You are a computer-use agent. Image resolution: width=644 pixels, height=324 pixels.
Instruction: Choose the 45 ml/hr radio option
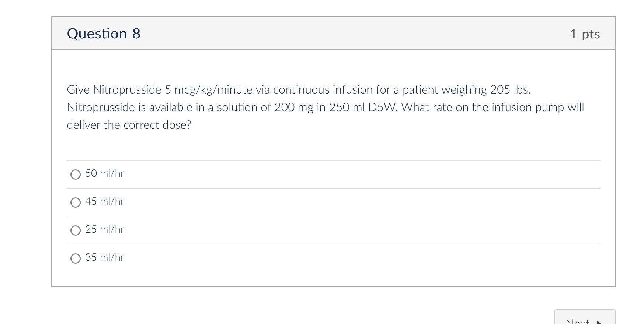[x=76, y=202]
